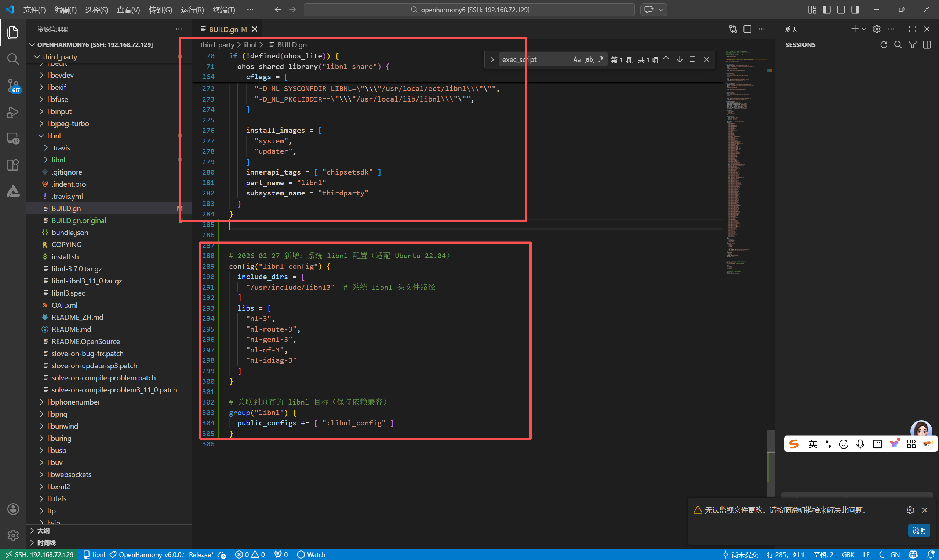The image size is (939, 560).
Task: Expand the replace toggle arrow in find widget
Action: 492,60
